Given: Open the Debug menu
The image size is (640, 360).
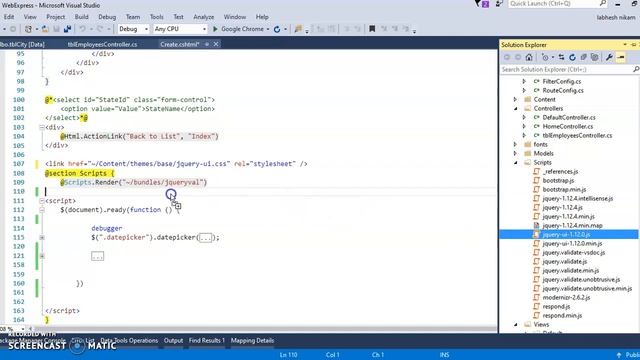Looking at the screenshot, I should 107,17.
